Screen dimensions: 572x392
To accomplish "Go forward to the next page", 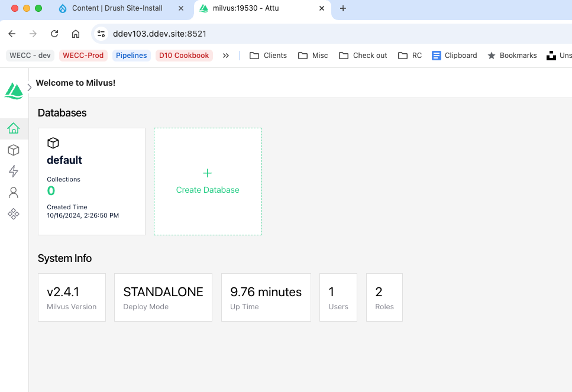I will tap(33, 34).
